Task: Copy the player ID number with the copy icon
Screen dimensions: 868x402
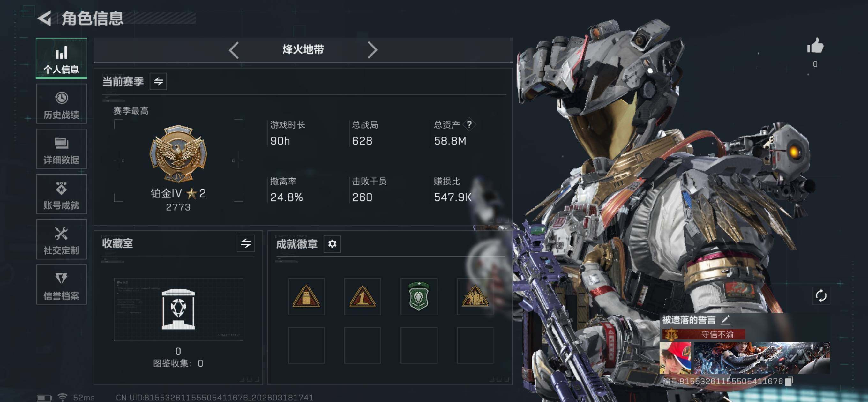Action: click(789, 381)
